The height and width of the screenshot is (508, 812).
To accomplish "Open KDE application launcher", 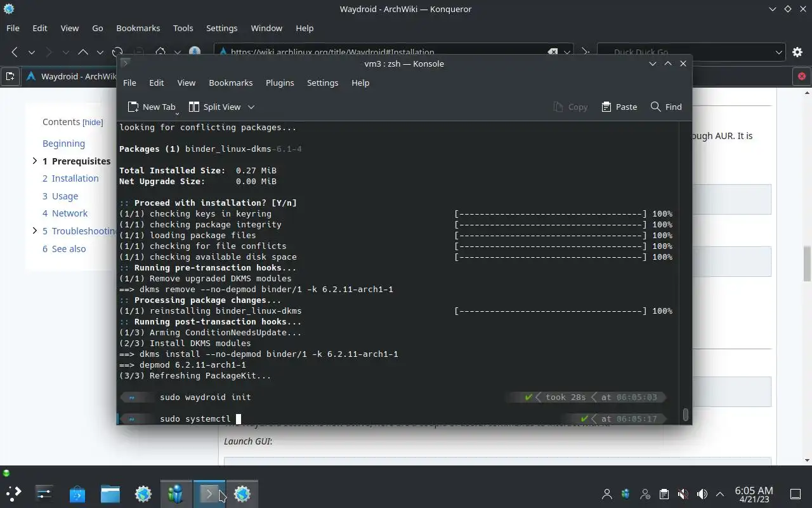I will pos(13,493).
